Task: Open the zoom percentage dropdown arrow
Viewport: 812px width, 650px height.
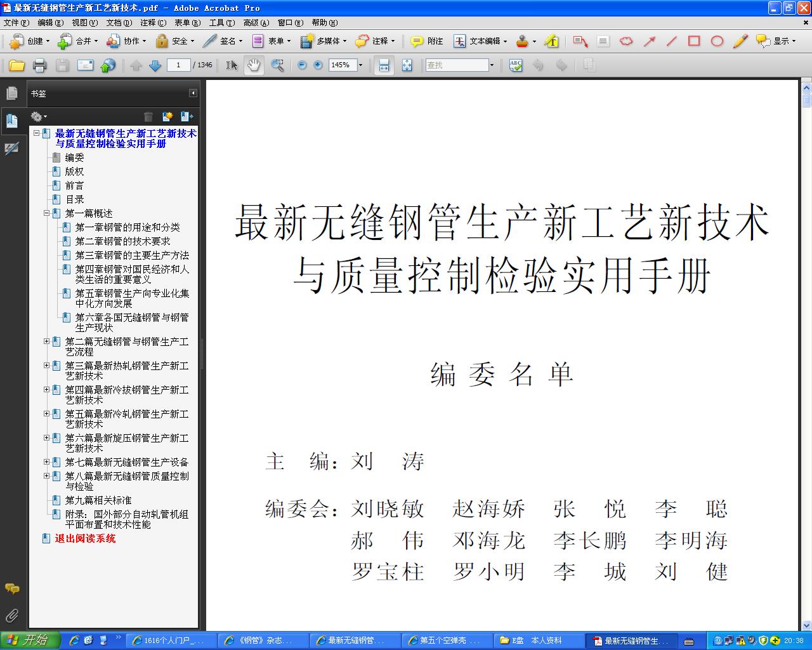Action: pyautogui.click(x=360, y=65)
